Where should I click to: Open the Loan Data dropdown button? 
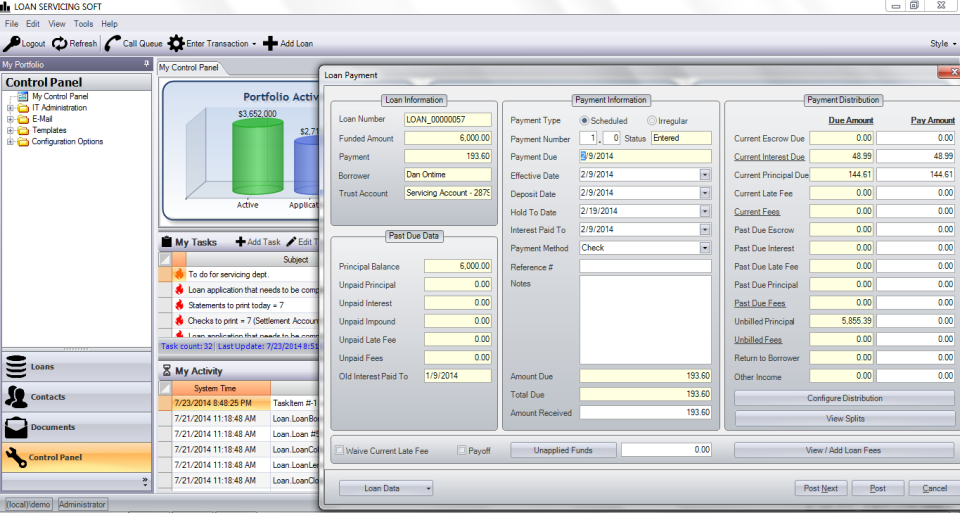(386, 488)
